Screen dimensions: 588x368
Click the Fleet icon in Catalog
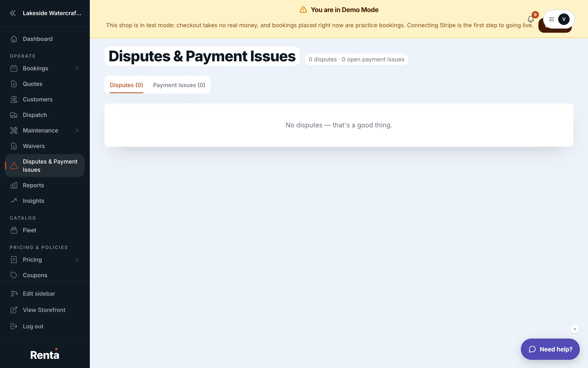pos(14,230)
